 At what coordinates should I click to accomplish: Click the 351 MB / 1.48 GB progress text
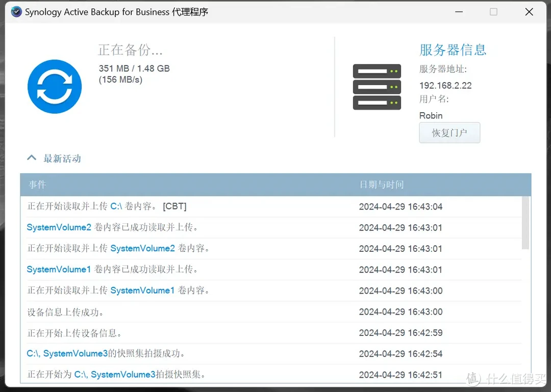(x=134, y=68)
